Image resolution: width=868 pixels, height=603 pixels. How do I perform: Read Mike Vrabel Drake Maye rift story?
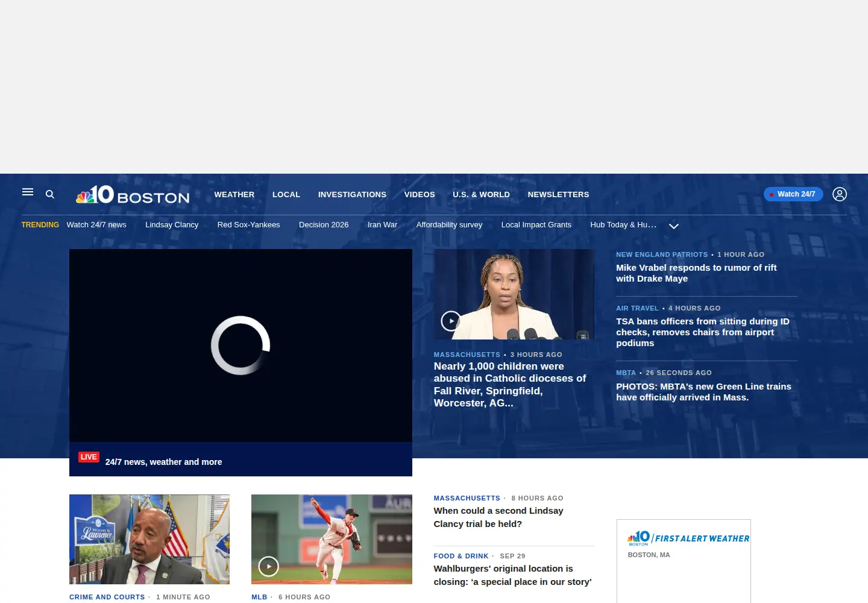696,273
